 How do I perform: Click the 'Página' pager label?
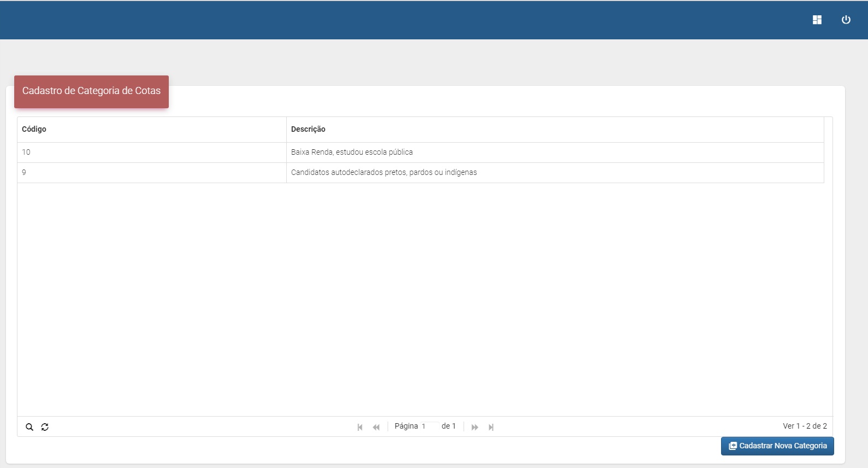point(406,426)
